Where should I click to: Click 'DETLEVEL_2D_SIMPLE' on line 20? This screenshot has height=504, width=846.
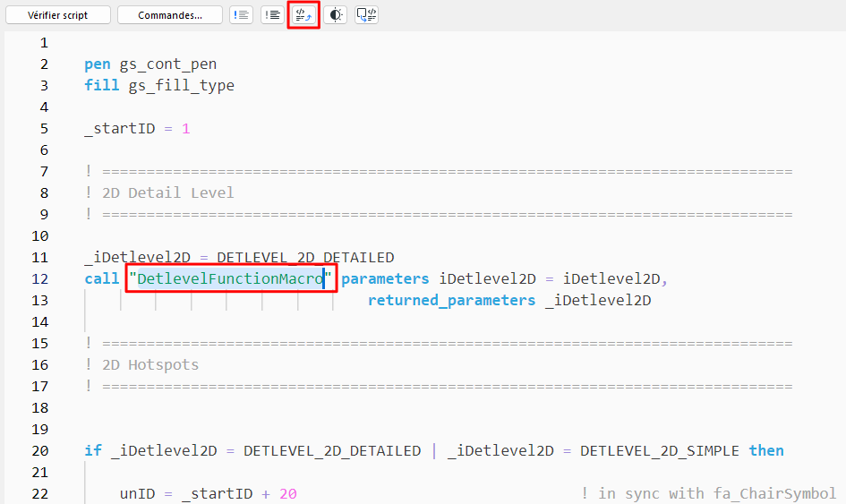[x=659, y=450]
